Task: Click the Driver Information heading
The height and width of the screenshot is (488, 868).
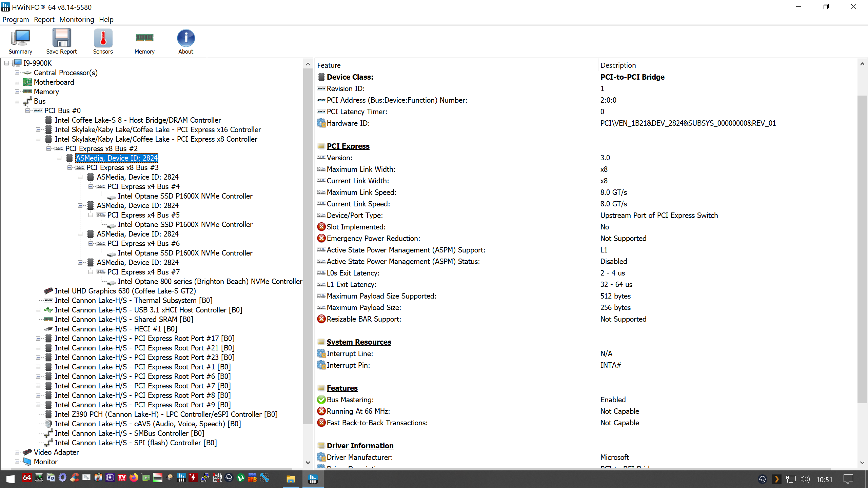Action: (360, 446)
